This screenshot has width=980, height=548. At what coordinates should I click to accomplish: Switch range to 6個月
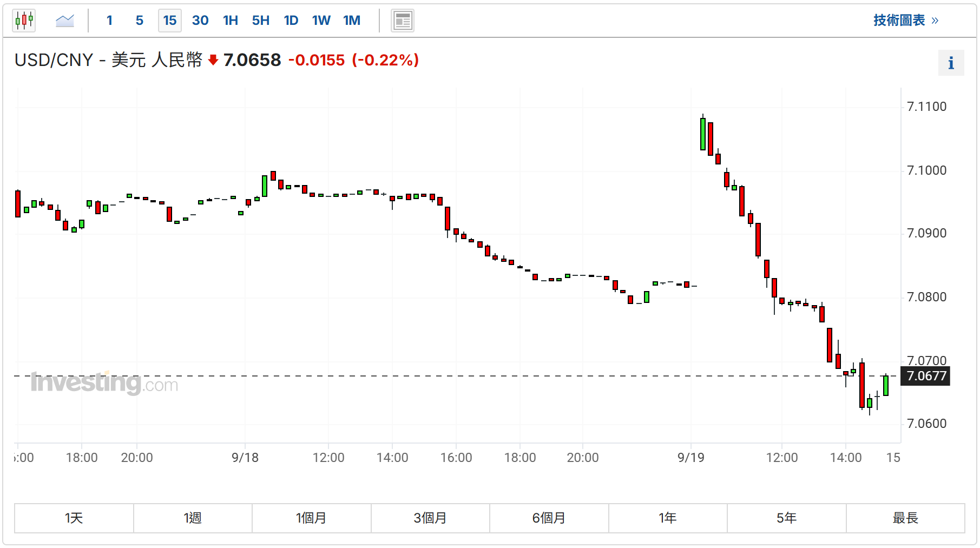pos(549,518)
